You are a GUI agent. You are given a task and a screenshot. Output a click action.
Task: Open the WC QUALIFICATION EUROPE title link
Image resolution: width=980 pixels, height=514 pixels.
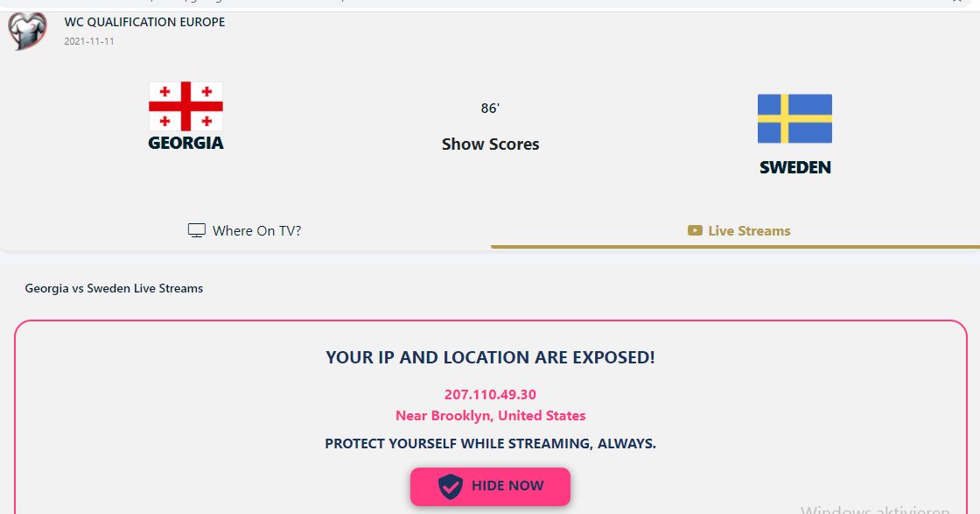pos(144,22)
